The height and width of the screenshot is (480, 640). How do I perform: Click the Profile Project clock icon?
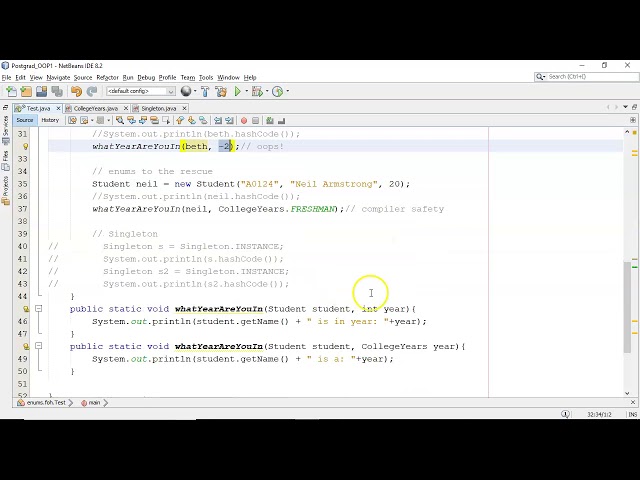tap(278, 91)
